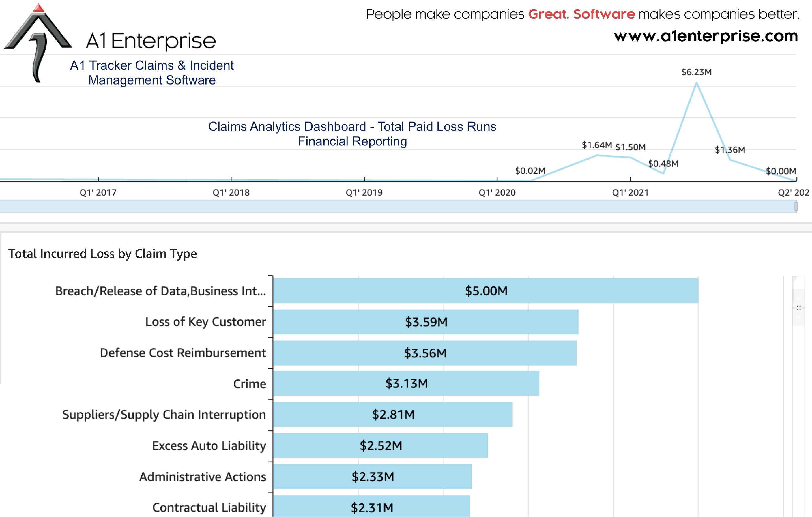
Task: Click the A1 Enterprise company name text
Action: coord(151,41)
